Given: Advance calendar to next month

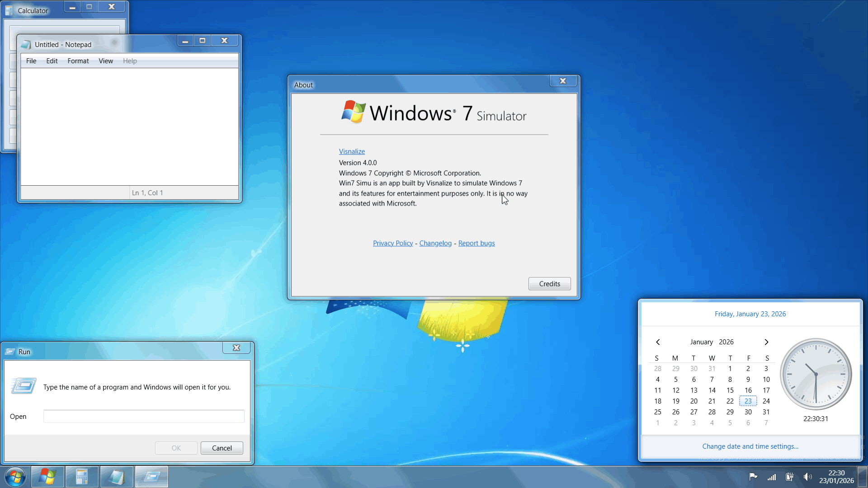Looking at the screenshot, I should 766,342.
